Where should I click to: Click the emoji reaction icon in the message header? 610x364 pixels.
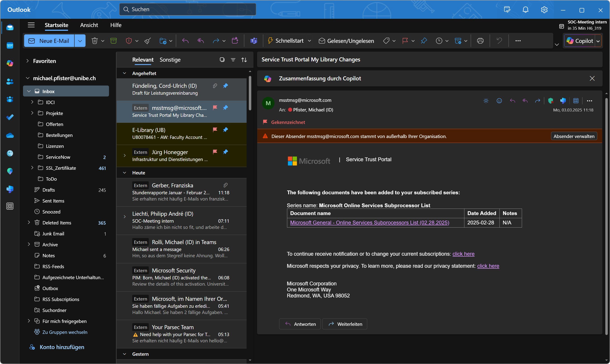(x=499, y=101)
